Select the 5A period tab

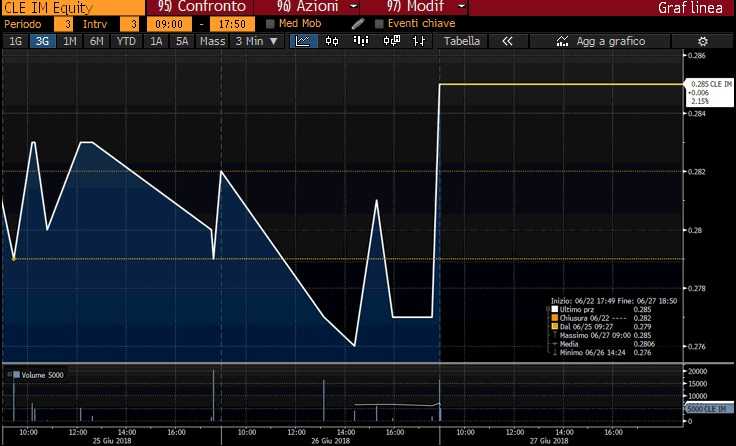182,41
